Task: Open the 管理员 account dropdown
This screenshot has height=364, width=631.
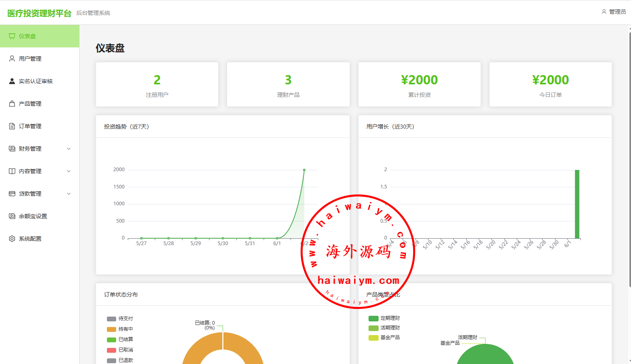Action: point(614,12)
